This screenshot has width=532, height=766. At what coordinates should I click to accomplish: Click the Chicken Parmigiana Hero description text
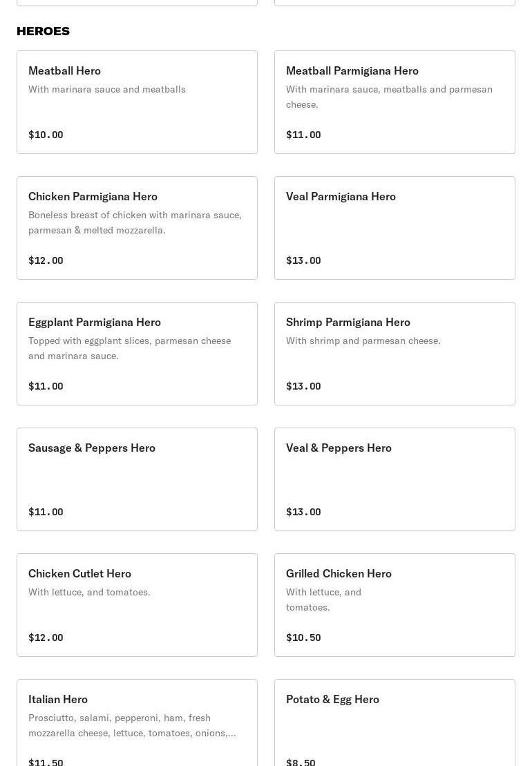(x=135, y=222)
